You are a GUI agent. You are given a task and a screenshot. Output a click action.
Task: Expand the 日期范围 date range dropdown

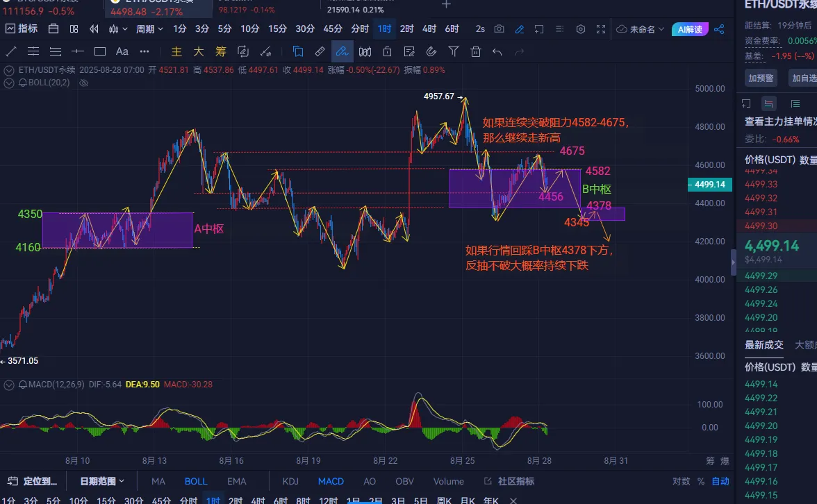point(102,481)
